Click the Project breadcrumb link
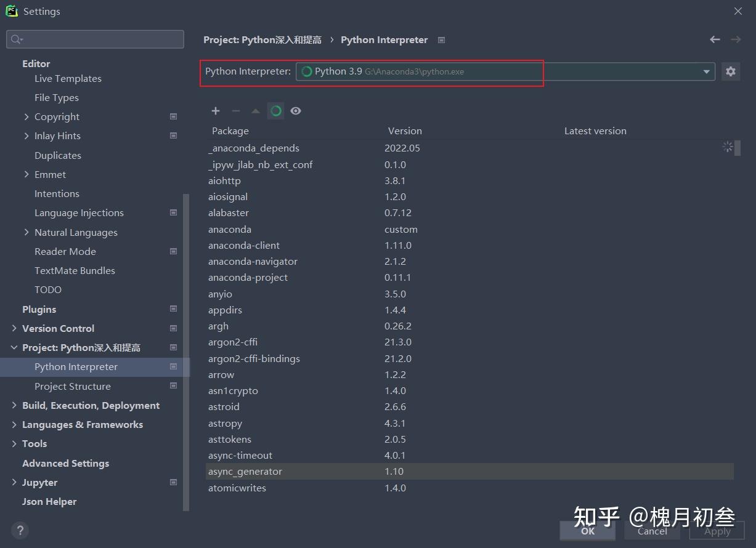The height and width of the screenshot is (548, 756). click(262, 39)
